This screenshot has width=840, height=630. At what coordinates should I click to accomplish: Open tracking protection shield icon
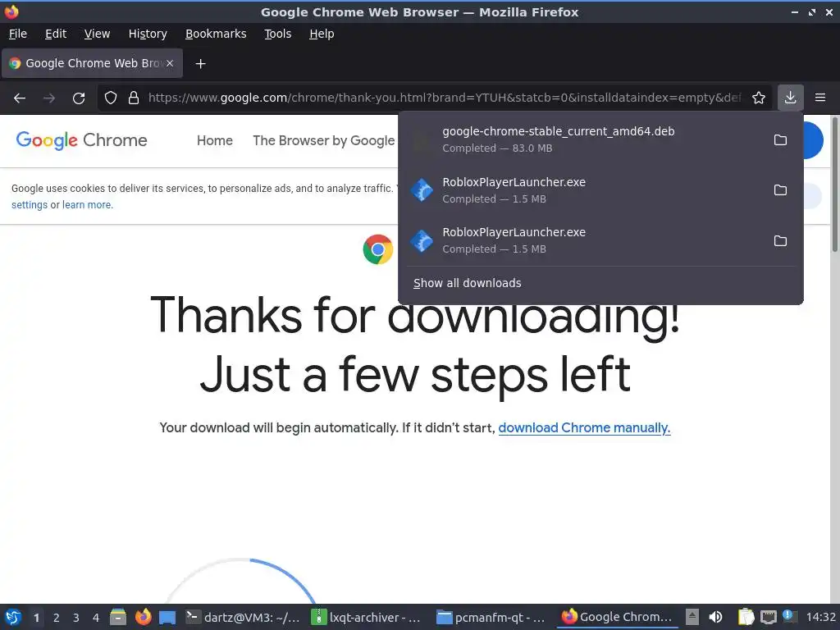111,98
